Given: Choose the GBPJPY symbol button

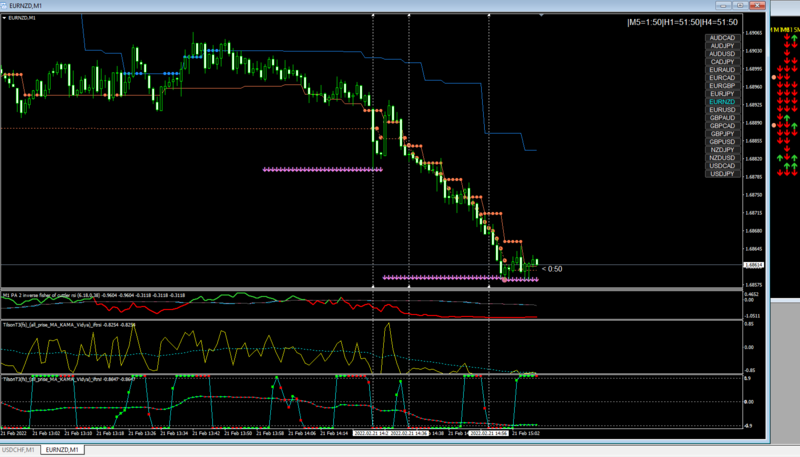Looking at the screenshot, I should coord(722,134).
